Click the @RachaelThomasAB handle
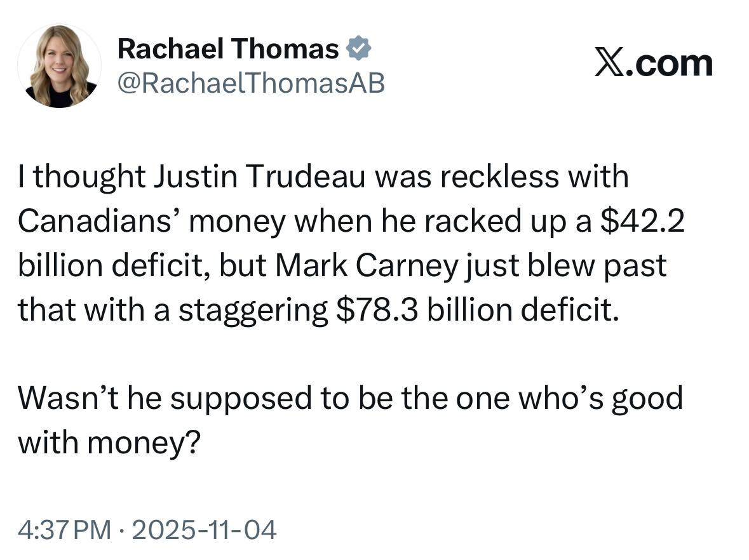This screenshot has width=749, height=560. click(251, 83)
